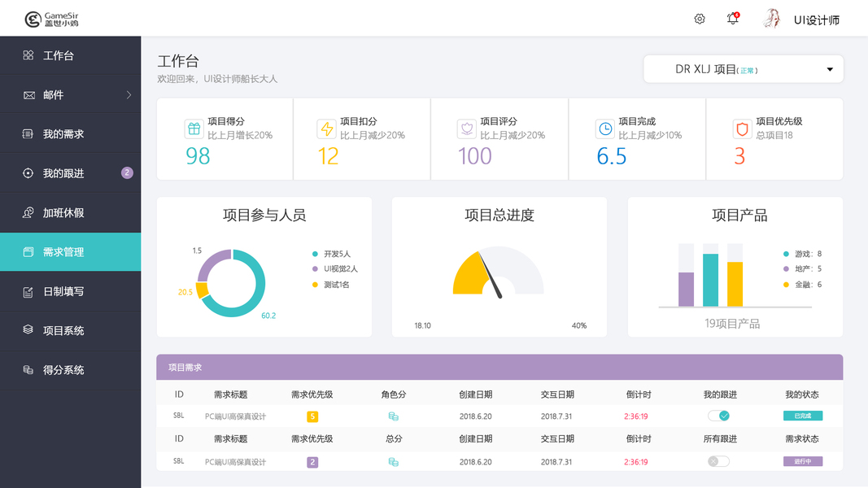Click the 项目完成 value 6.5

(x=611, y=156)
